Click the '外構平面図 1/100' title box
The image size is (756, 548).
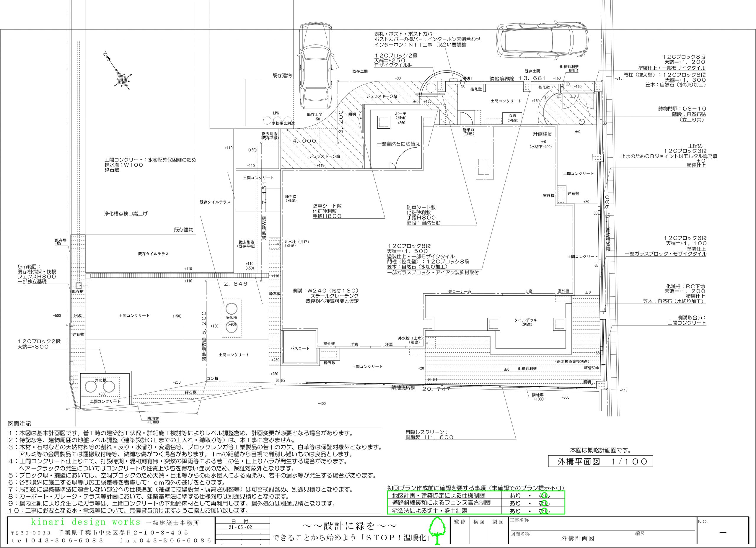(x=600, y=461)
